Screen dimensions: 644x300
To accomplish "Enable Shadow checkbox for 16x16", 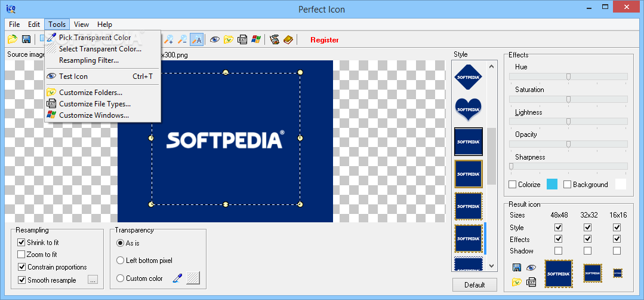I will pos(617,250).
